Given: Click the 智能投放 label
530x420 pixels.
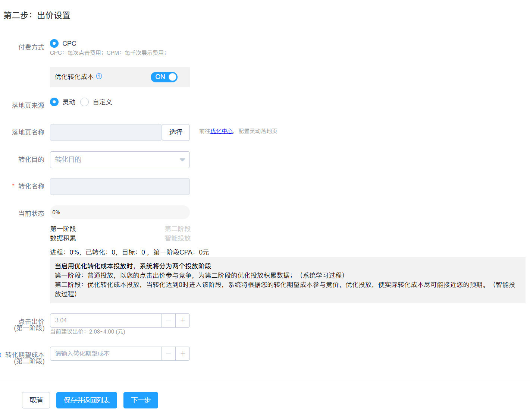Looking at the screenshot, I should pyautogui.click(x=178, y=238).
